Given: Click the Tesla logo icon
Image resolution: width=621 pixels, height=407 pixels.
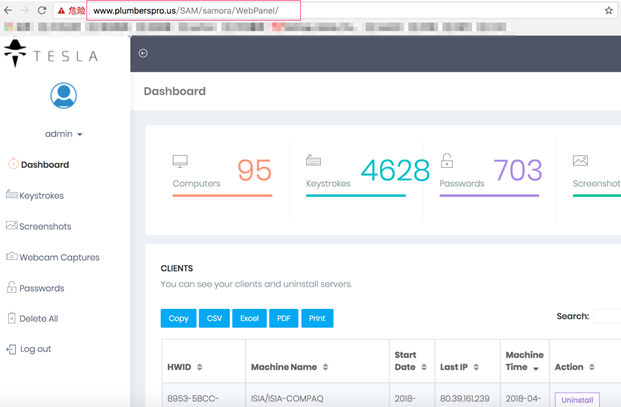Looking at the screenshot, I should pyautogui.click(x=15, y=53).
